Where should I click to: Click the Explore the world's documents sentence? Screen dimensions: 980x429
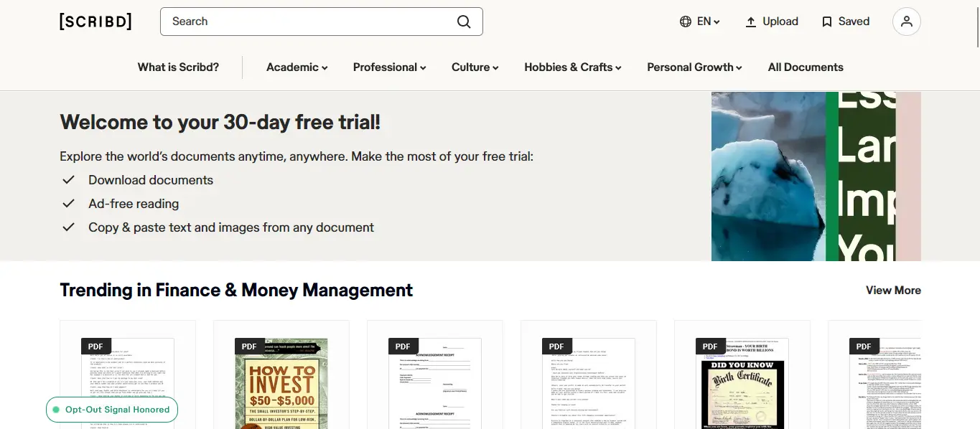click(x=297, y=156)
